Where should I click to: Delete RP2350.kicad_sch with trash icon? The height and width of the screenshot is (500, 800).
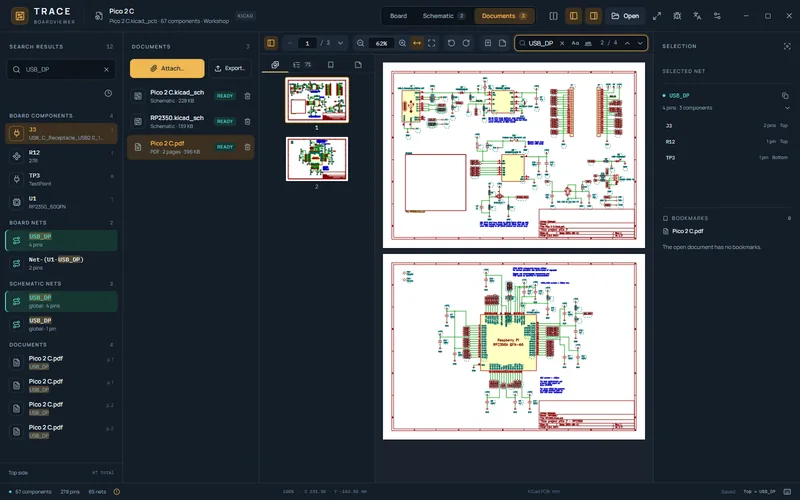(247, 121)
